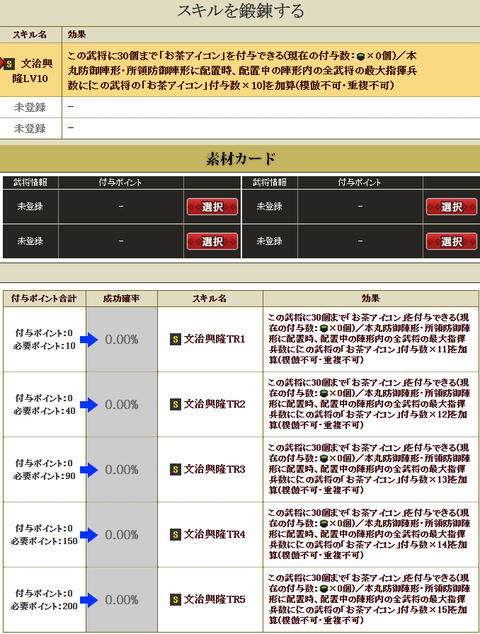
Task: Click the tea icon in the TR1 effect text
Action: point(324,328)
